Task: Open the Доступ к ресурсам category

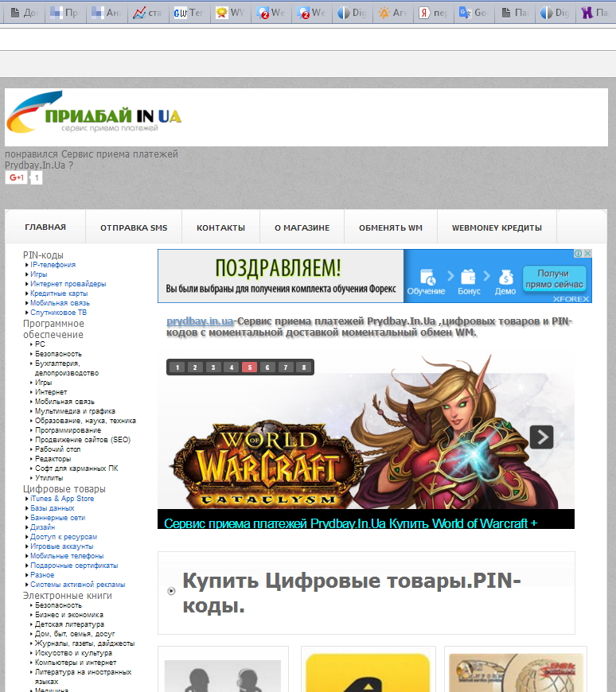Action: (64, 537)
